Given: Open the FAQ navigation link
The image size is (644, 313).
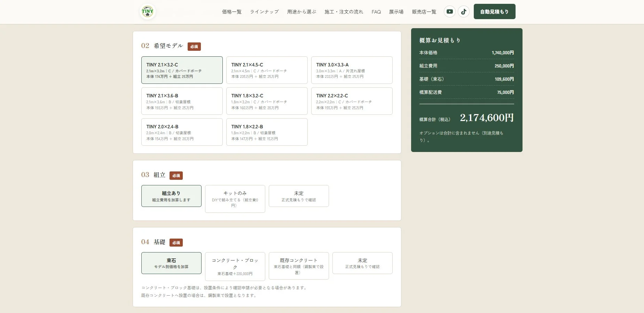Looking at the screenshot, I should [376, 12].
